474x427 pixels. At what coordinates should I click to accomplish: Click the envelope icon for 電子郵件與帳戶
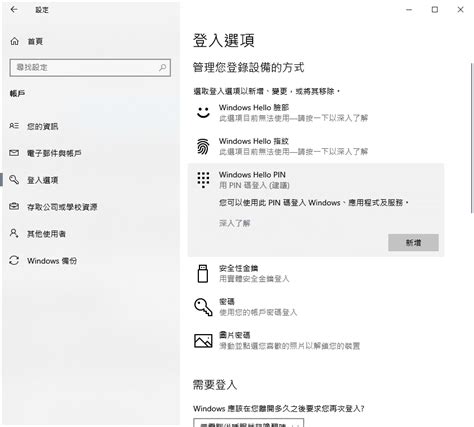(x=14, y=153)
